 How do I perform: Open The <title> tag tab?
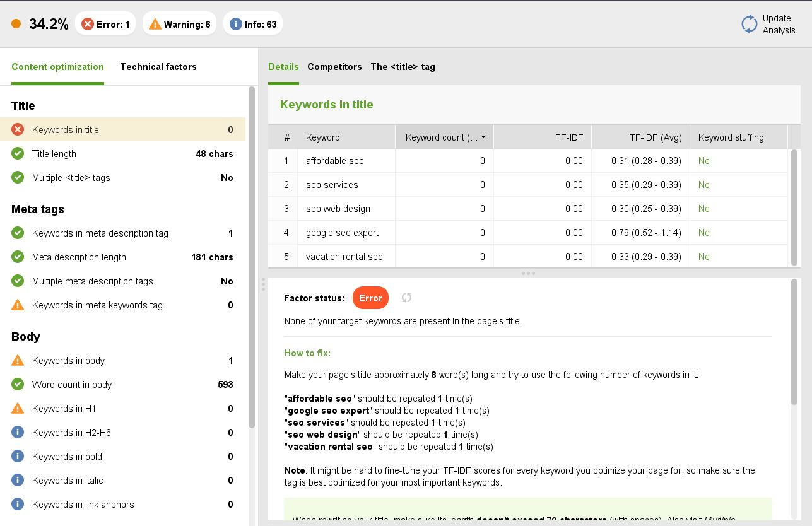pos(403,67)
